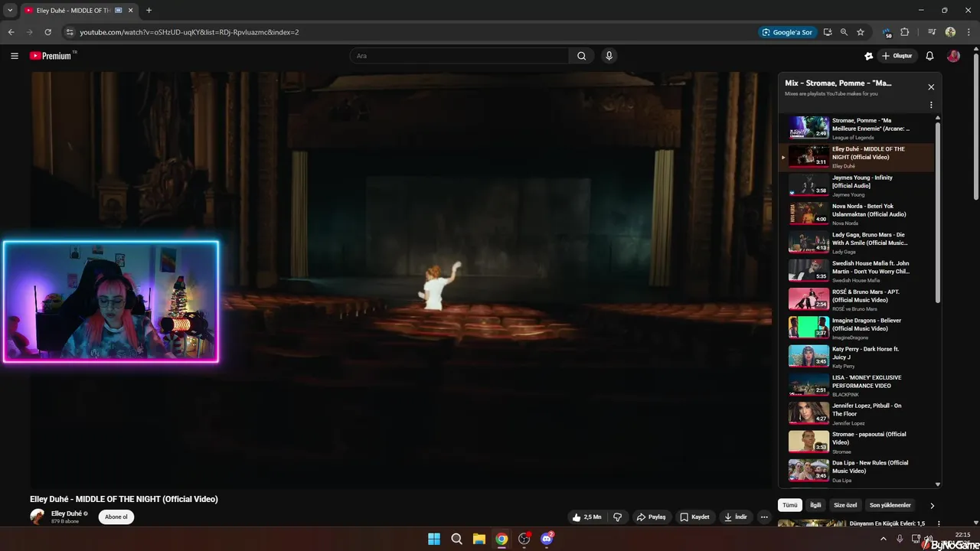Open Windows taskbar search
Image resolution: width=980 pixels, height=551 pixels.
457,539
